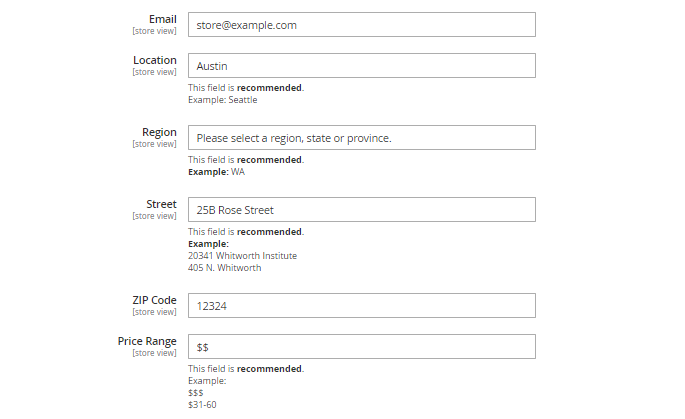The width and height of the screenshot is (685, 419).
Task: Open the Region selection field
Action: coord(361,138)
